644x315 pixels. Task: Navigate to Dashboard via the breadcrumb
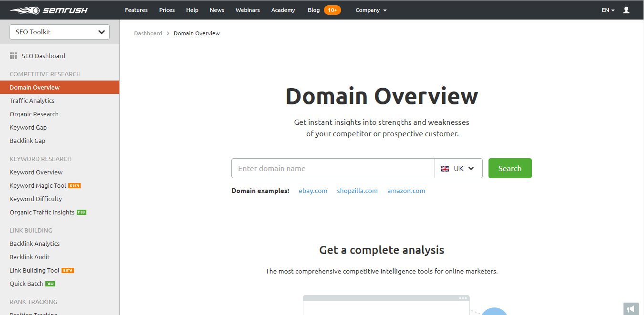tap(148, 33)
